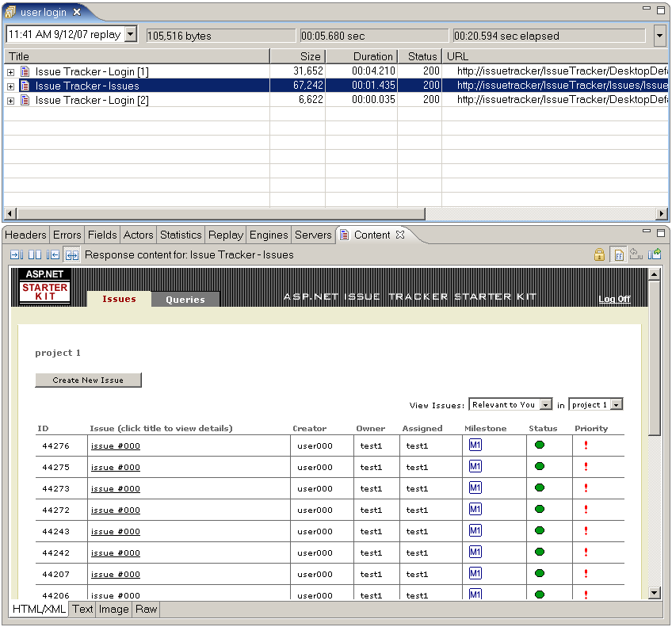Screen dimensions: 672x627
Task: Click the M1 milestone icon for issue 44243
Action: click(475, 531)
